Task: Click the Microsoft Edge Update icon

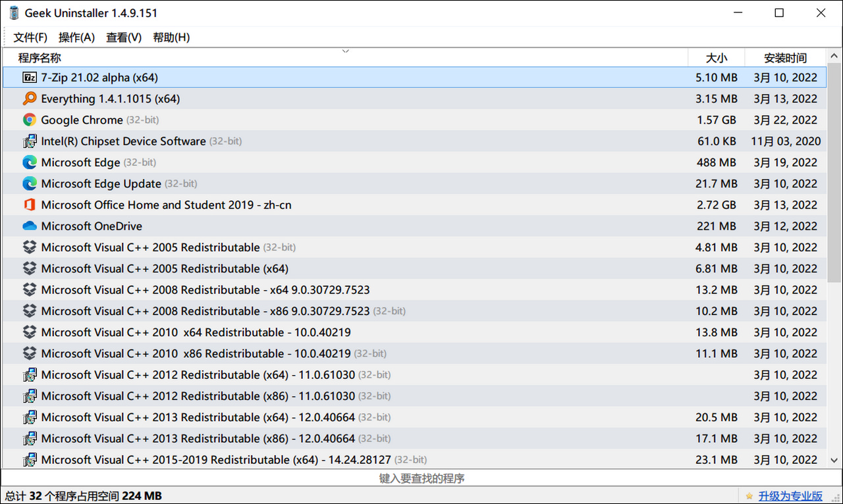Action: tap(30, 184)
